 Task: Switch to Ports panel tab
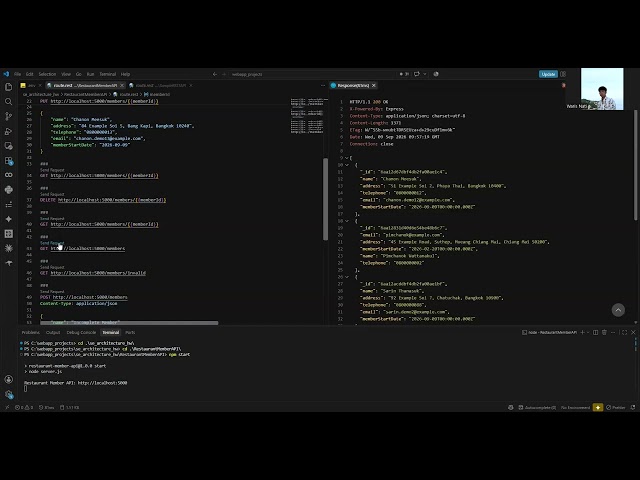(x=130, y=332)
